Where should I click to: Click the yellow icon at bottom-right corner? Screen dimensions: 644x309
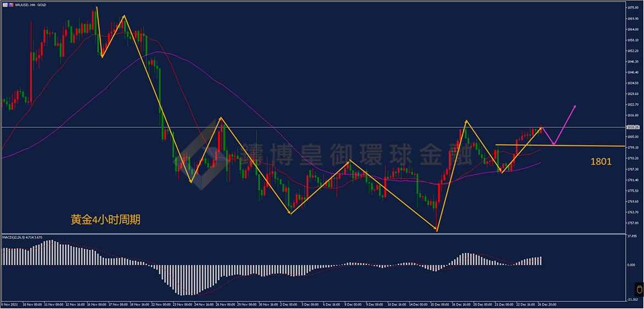coord(639,289)
